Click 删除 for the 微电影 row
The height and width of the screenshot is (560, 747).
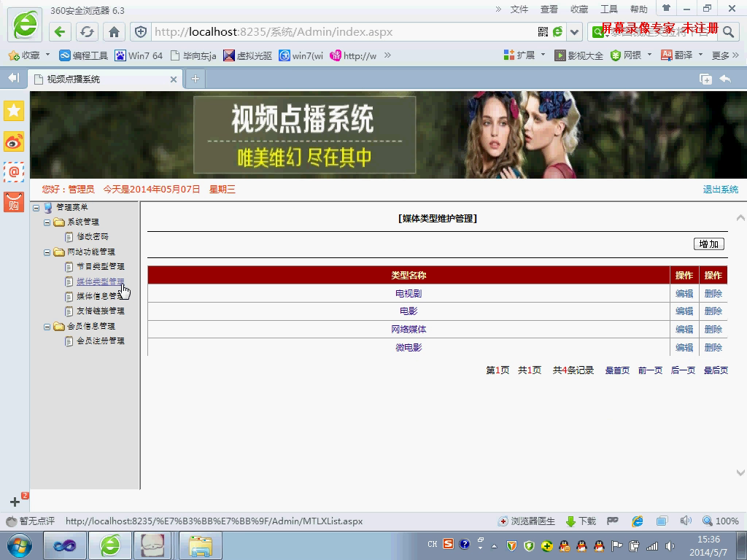coord(713,348)
